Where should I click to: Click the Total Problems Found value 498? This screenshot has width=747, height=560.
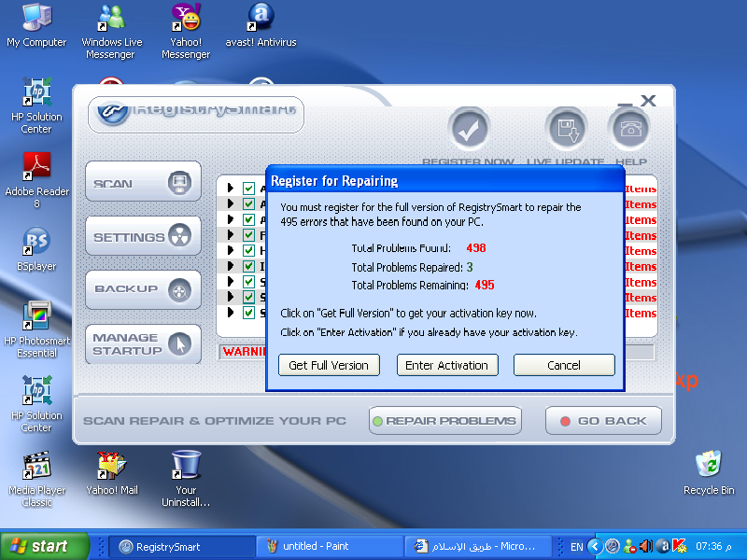pyautogui.click(x=476, y=248)
